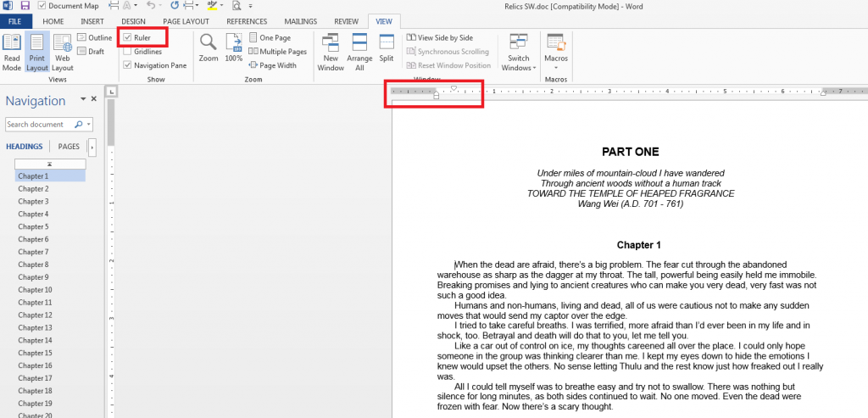The image size is (868, 418).
Task: Open Outline view
Action: point(94,37)
